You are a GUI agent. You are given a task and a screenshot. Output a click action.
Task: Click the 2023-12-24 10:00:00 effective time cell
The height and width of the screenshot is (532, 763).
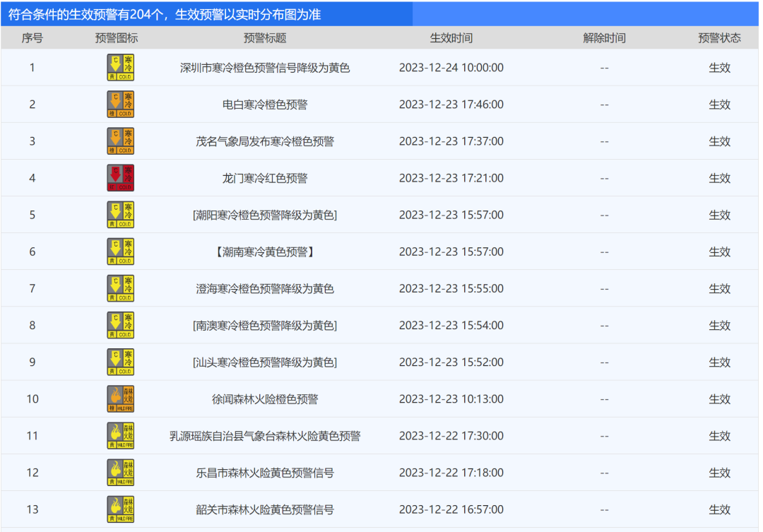point(451,68)
